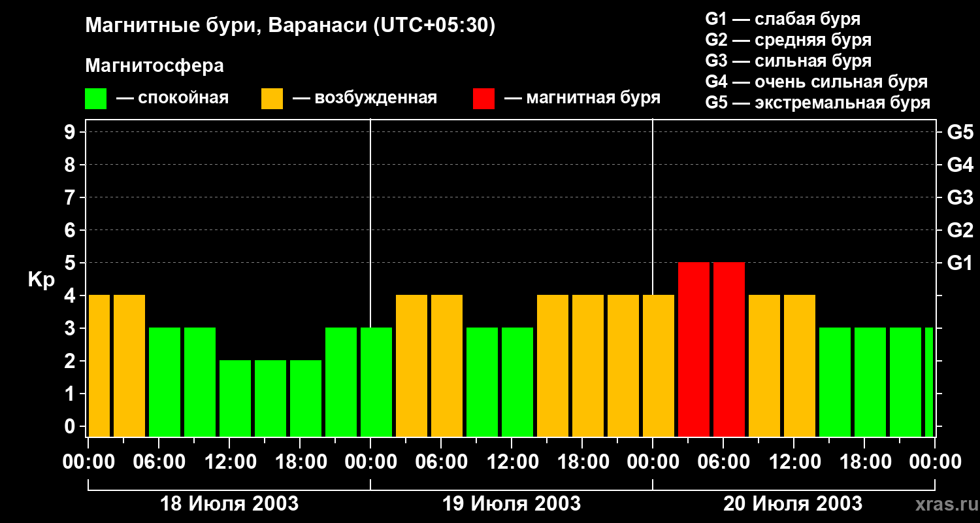Viewport: 980px width, 523px height.
Task: Click the first red Kp 5 bar, 20 July 02:30–05:30
Action: point(694,349)
